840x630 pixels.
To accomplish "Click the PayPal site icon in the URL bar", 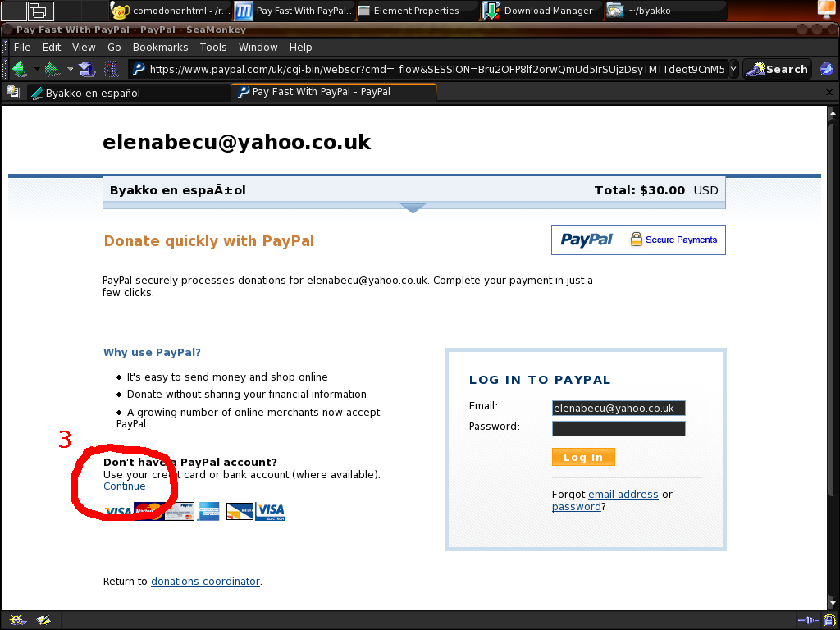I will [x=139, y=69].
